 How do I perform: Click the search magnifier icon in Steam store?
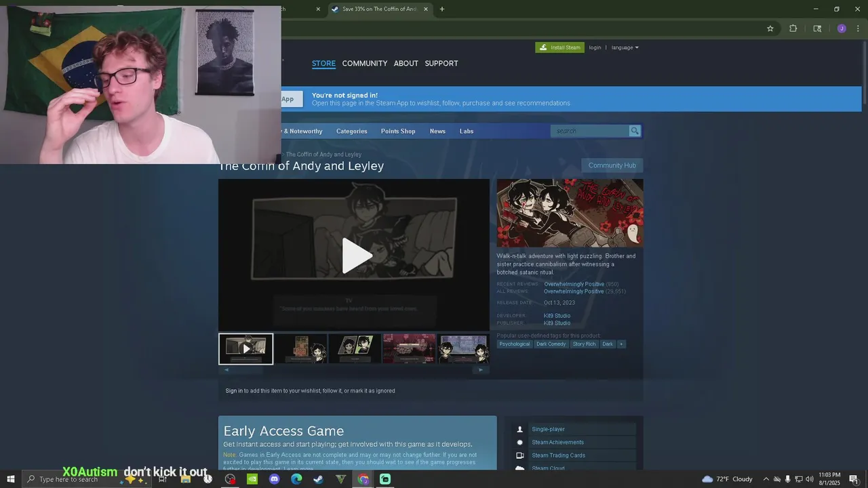tap(635, 131)
